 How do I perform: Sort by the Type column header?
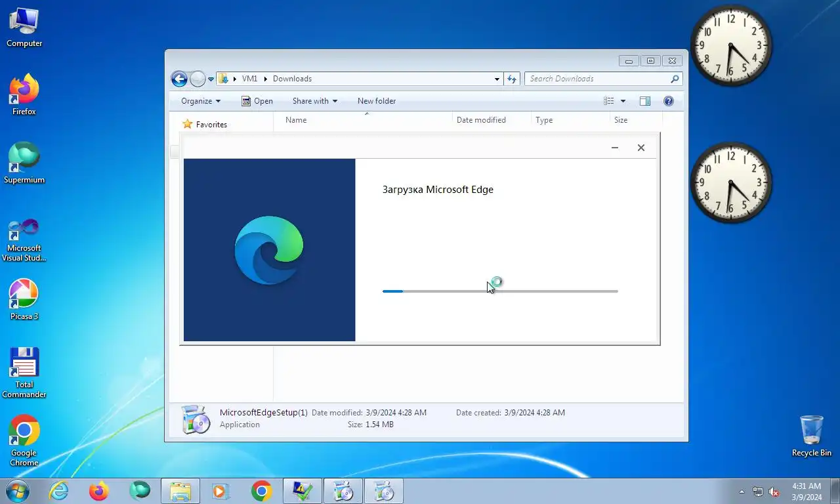(x=570, y=120)
